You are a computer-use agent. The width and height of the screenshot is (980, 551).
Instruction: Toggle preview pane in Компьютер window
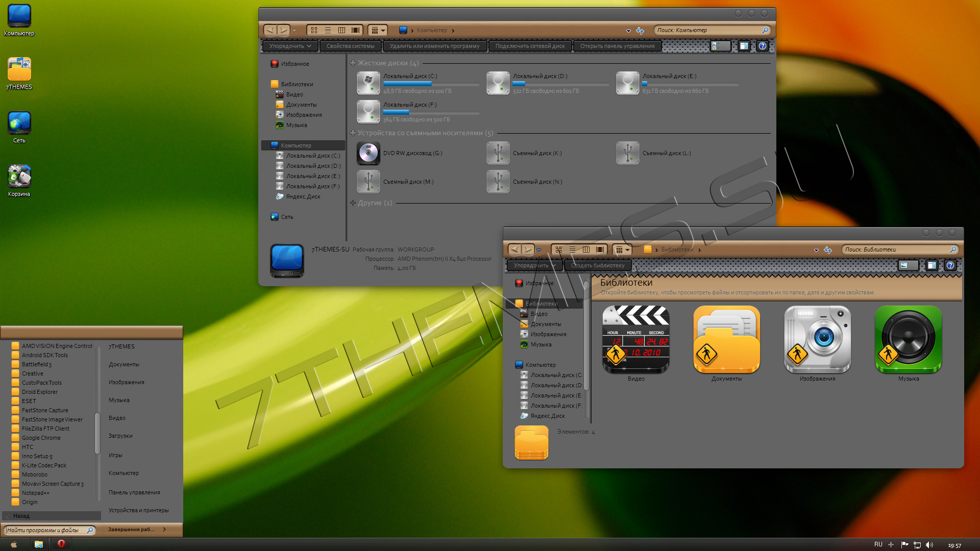pyautogui.click(x=744, y=46)
